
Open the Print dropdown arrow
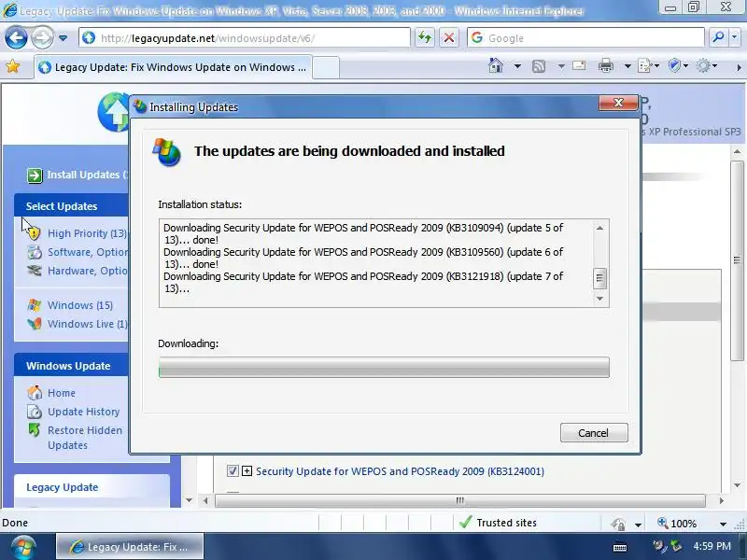point(627,66)
